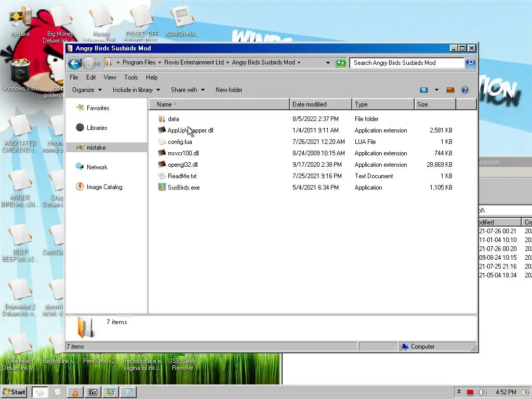
Task: Select the SusBirds.exe application icon
Action: [162, 187]
